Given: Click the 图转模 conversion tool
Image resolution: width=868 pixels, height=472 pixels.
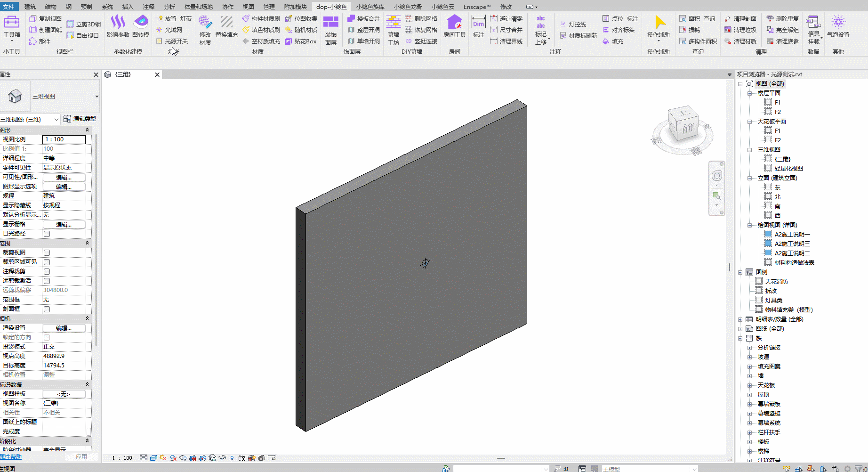Looking at the screenshot, I should (141, 27).
